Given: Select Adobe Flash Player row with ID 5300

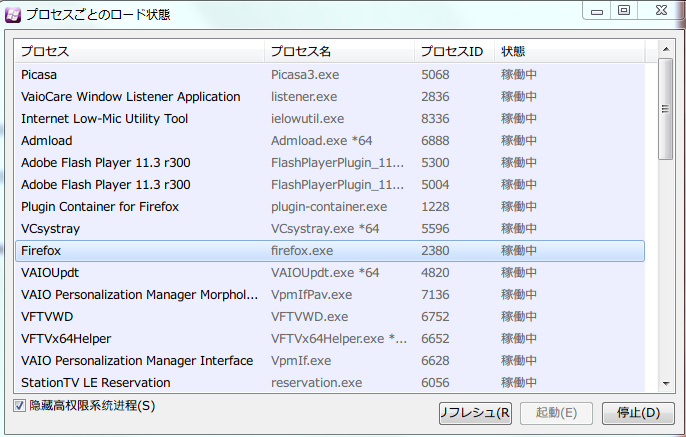Looking at the screenshot, I should point(330,163).
